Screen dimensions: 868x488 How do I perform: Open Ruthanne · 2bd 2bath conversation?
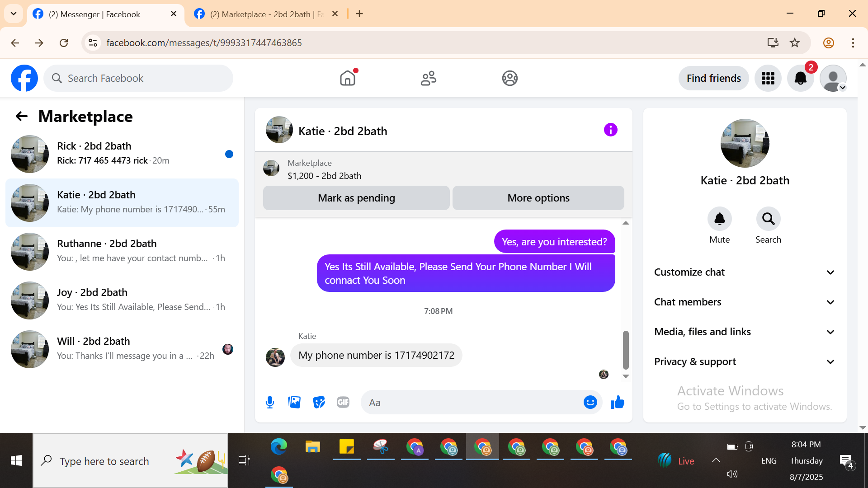click(122, 252)
